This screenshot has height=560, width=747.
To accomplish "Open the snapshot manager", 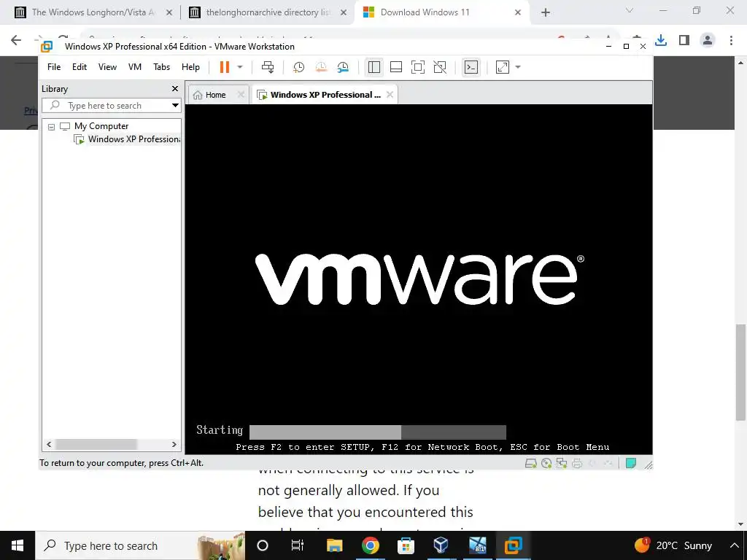I will click(343, 67).
